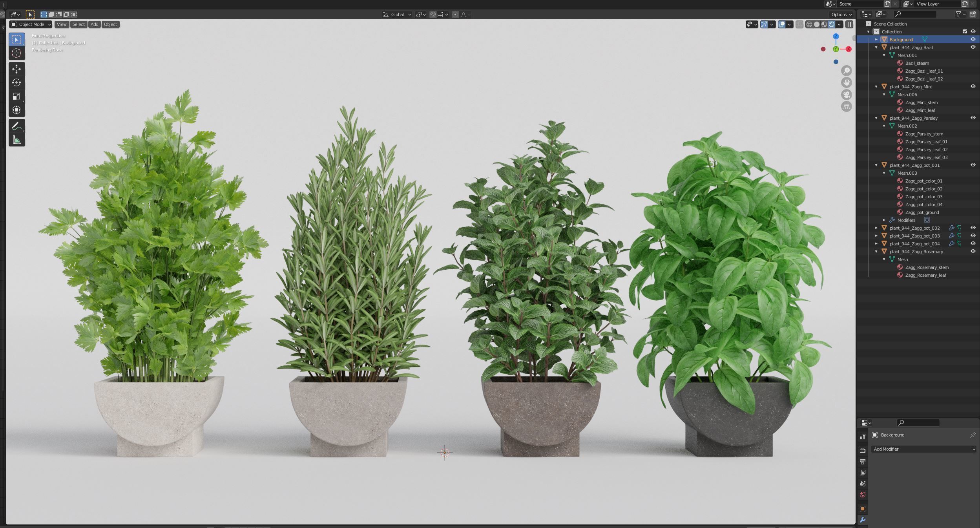Open the Tool properties tab

pos(863,436)
